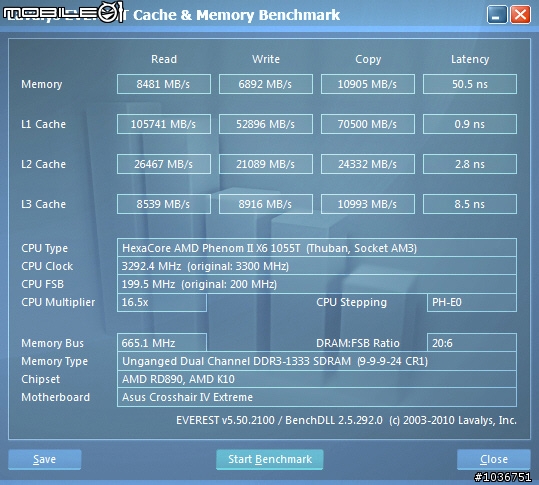Viewport: 539px width, 485px height.
Task: Click the L3 Cache row label
Action: click(43, 204)
